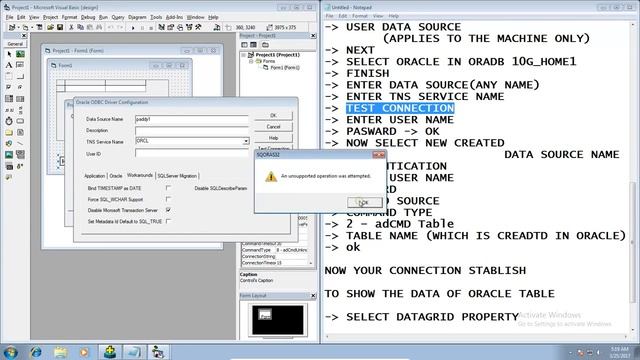The image size is (640, 360).
Task: Click Menu Editor icon in toolbar
Action: 39,27
